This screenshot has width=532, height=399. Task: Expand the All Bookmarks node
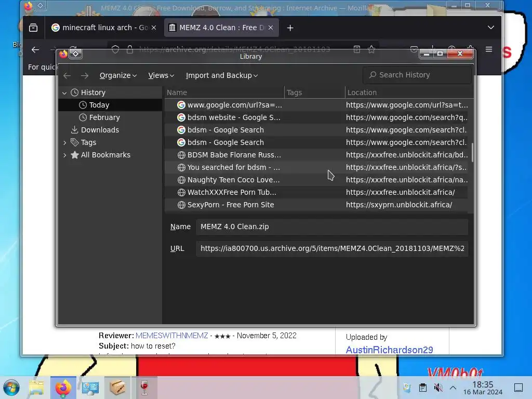pyautogui.click(x=64, y=155)
